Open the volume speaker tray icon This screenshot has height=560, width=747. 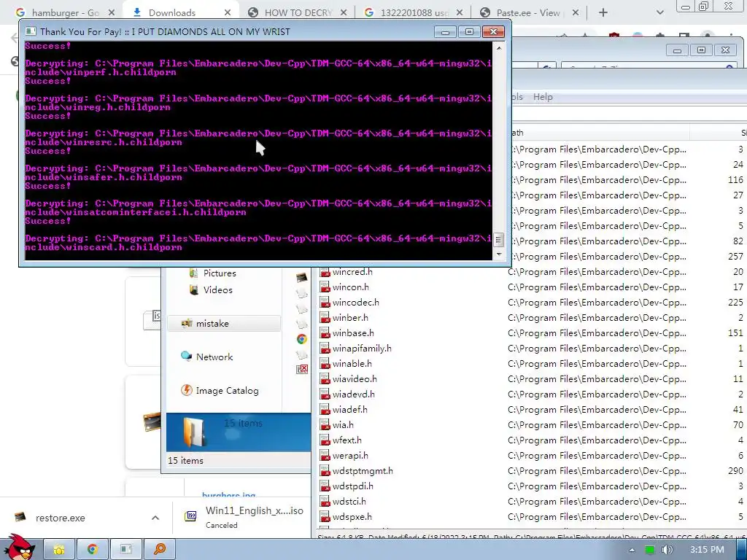point(667,550)
